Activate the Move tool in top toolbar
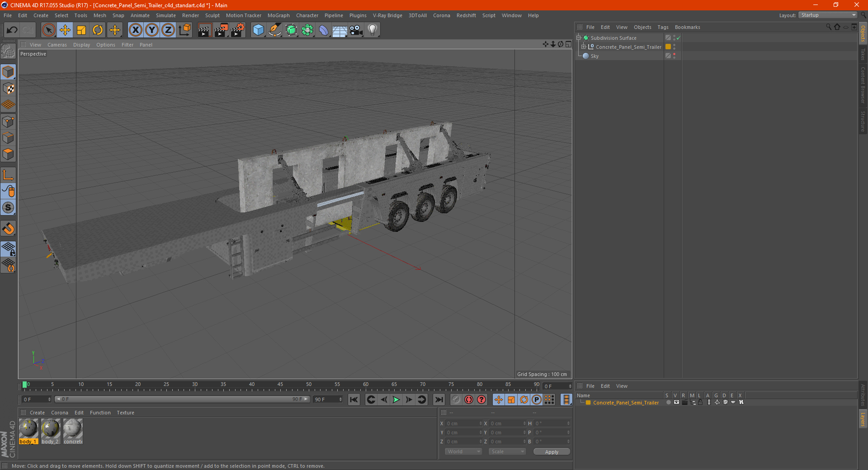Screen dimensions: 868x470 (65, 30)
